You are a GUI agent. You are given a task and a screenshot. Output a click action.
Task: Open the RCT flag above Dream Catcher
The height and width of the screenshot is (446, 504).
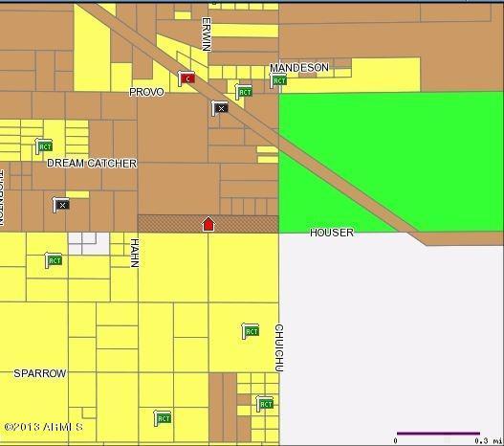click(44, 146)
